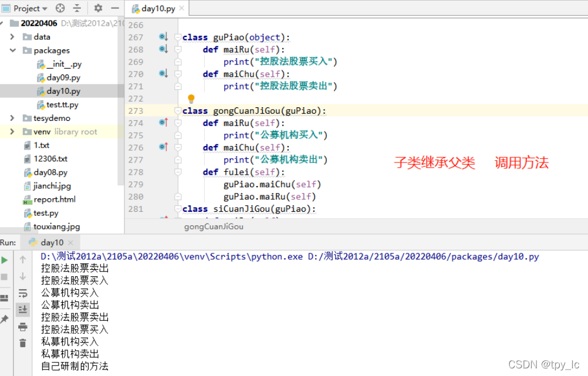Click the collapse all icon in Project toolbar
The height and width of the screenshot is (376, 588).
click(77, 8)
